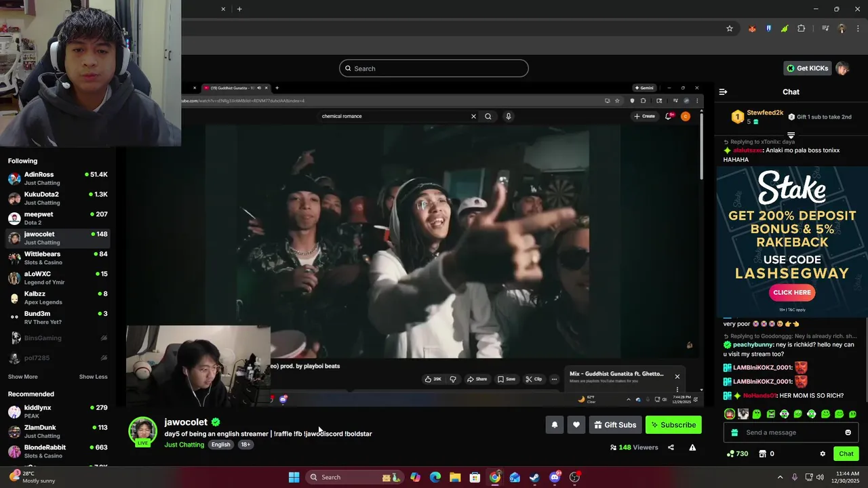Viewport: 868px width, 488px height.
Task: Click the Get KICKs button
Action: point(808,68)
